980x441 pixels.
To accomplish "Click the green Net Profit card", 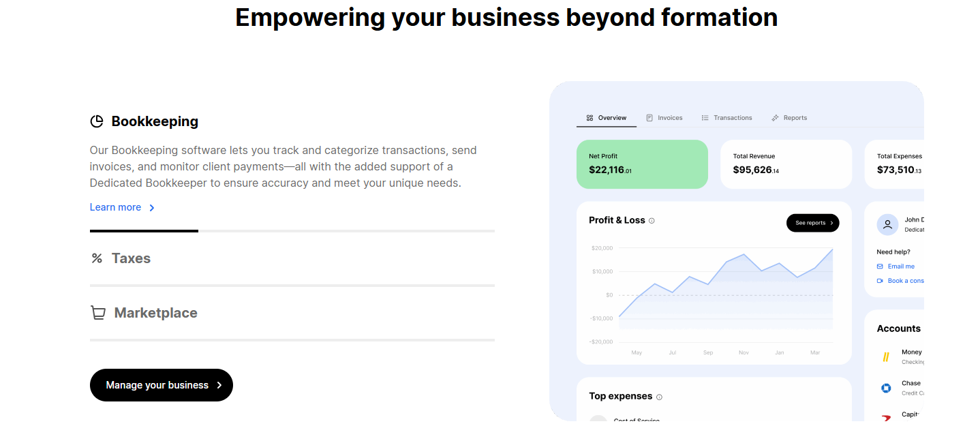I will tap(642, 164).
